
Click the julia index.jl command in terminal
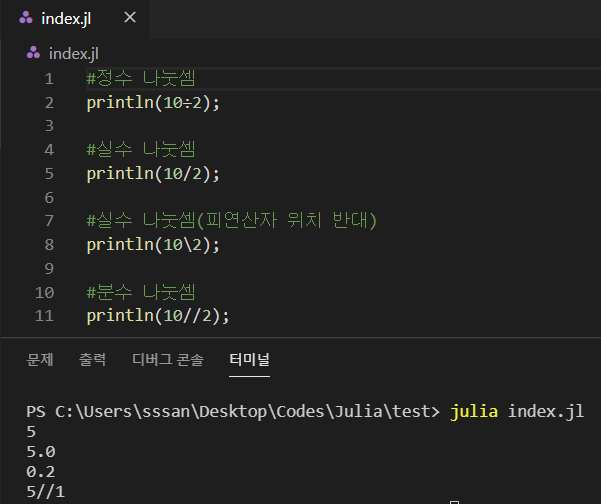tap(517, 412)
